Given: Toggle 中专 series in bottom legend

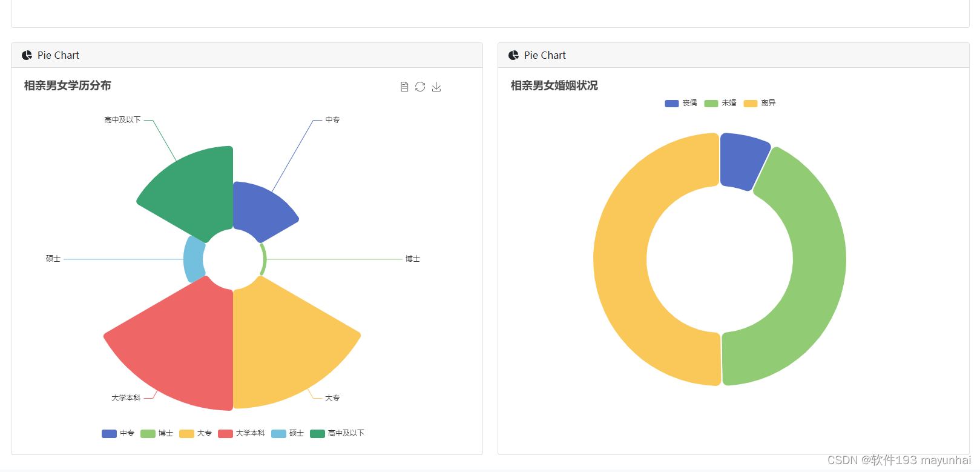Looking at the screenshot, I should [x=118, y=433].
